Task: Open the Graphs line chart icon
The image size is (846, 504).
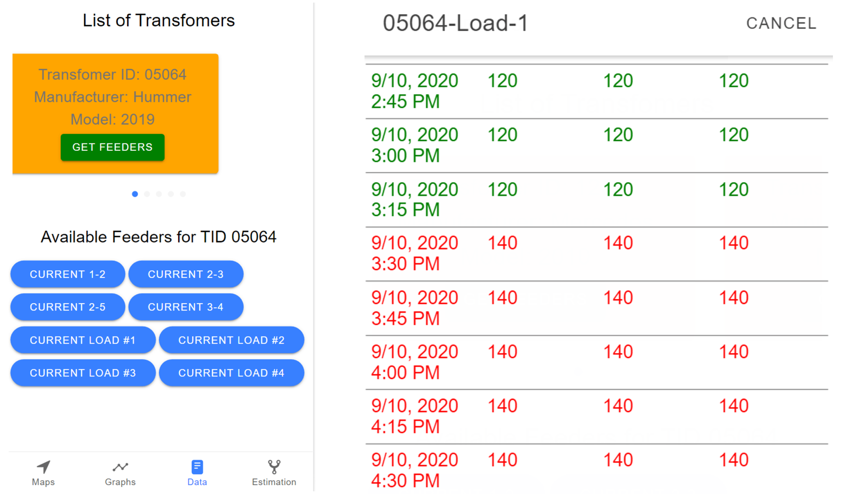Action: click(x=120, y=467)
